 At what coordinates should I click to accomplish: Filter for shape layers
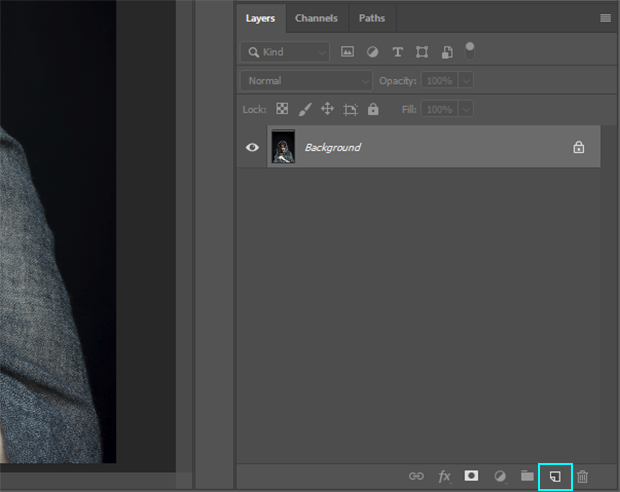click(x=422, y=52)
